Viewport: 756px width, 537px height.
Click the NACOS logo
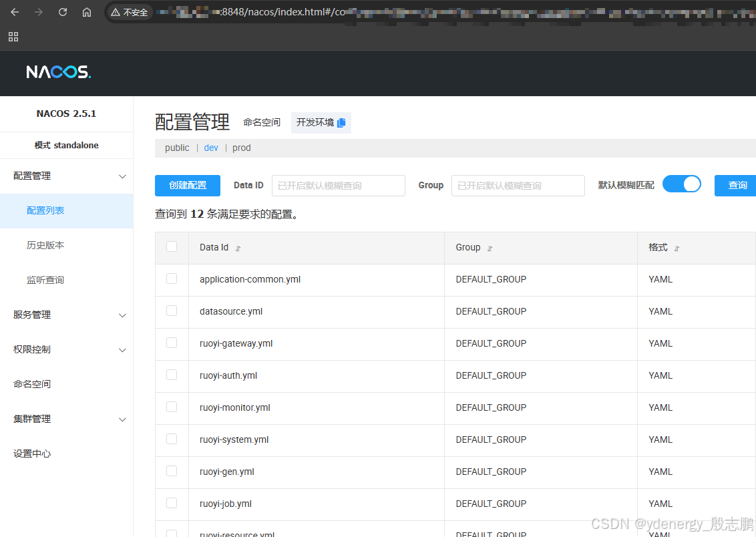[58, 72]
